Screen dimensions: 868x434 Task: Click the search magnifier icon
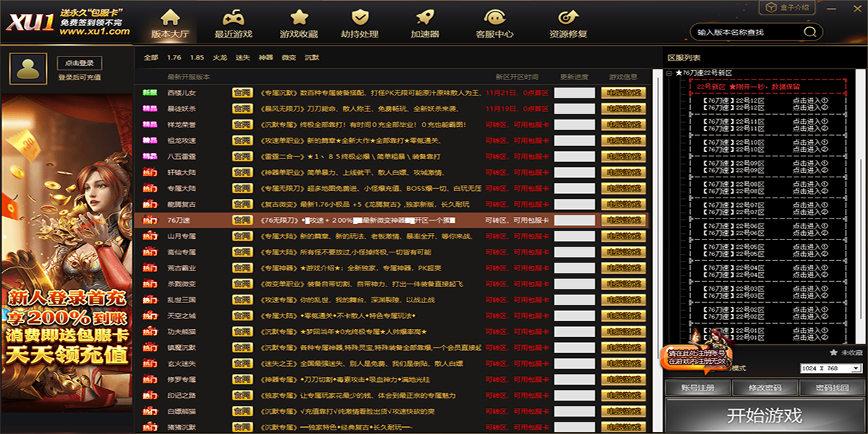pyautogui.click(x=812, y=32)
